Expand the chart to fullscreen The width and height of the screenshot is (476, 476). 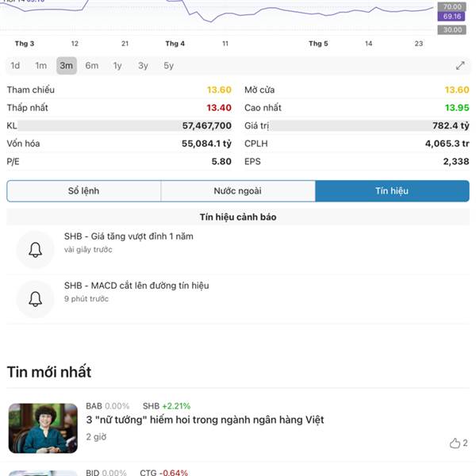460,65
